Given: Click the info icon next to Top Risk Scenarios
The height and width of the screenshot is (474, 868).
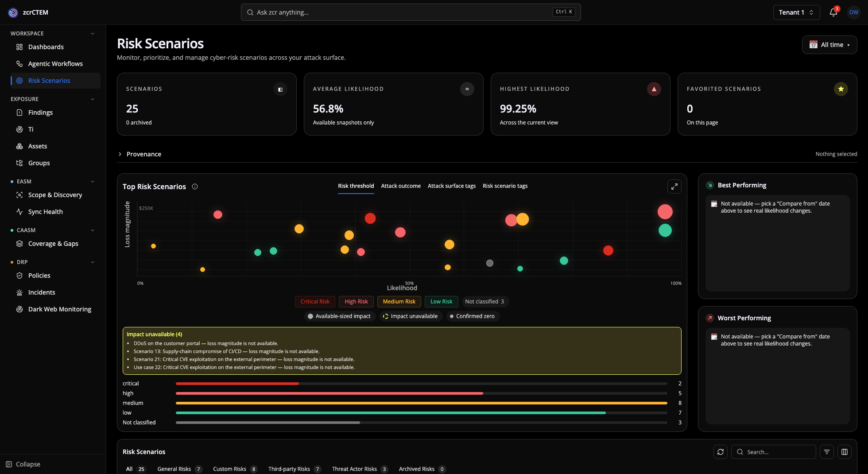Looking at the screenshot, I should (x=195, y=186).
